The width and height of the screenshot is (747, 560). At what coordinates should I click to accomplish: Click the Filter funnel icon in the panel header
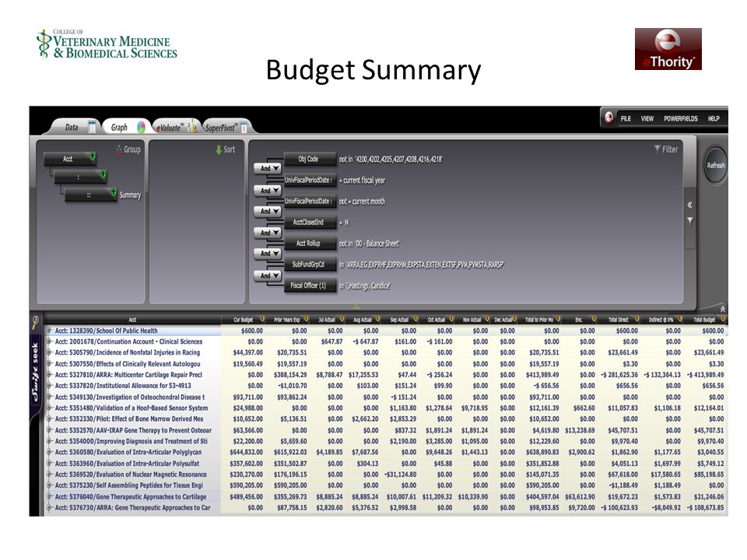(657, 149)
